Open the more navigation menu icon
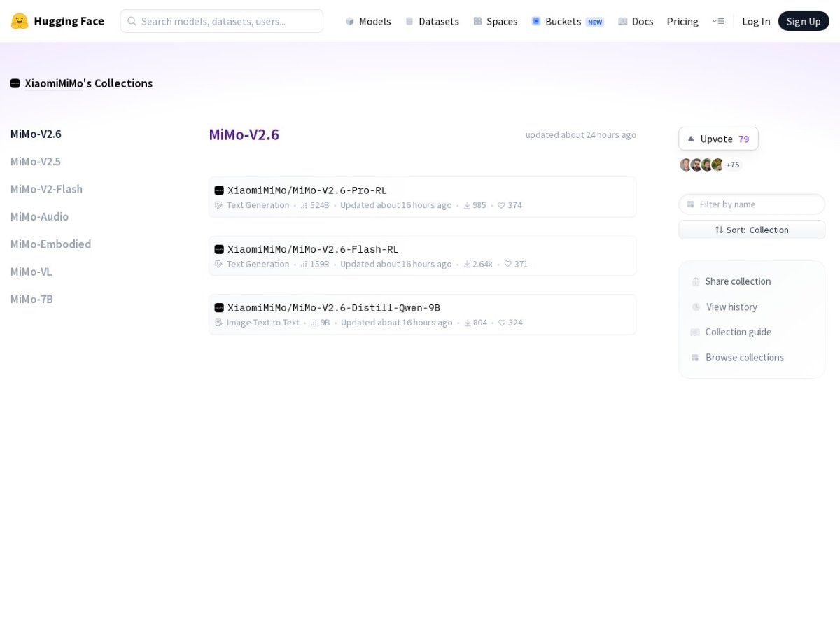 coord(718,21)
